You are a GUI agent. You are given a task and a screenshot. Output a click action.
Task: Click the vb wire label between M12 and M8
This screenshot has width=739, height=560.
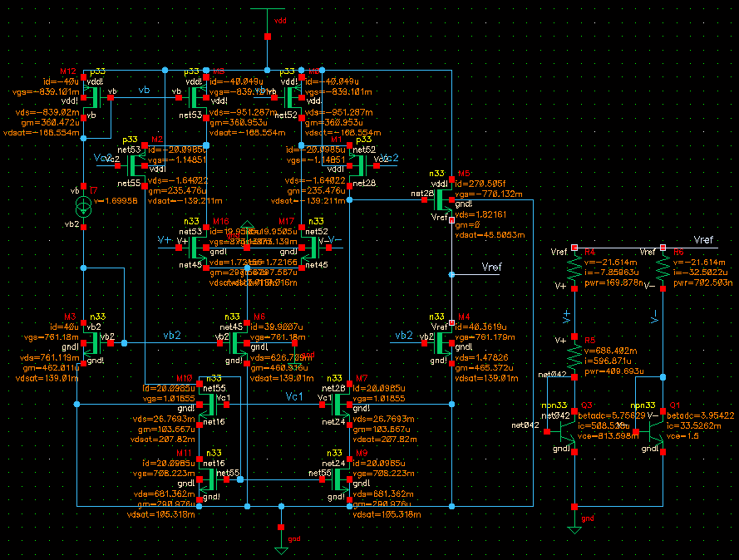click(x=144, y=90)
